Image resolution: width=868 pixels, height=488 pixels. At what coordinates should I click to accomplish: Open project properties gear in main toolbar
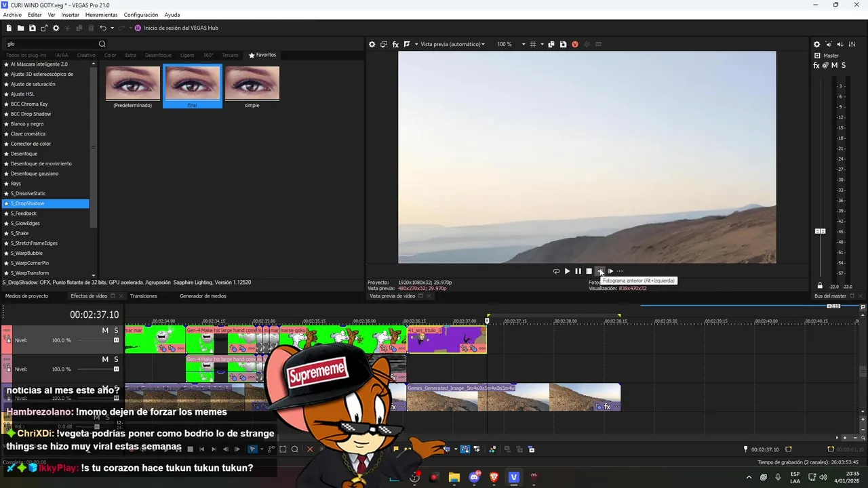pos(56,28)
